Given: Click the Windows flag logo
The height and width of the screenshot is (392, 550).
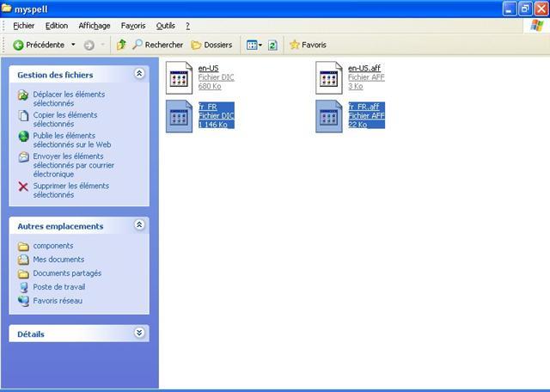Looking at the screenshot, I should 536,26.
